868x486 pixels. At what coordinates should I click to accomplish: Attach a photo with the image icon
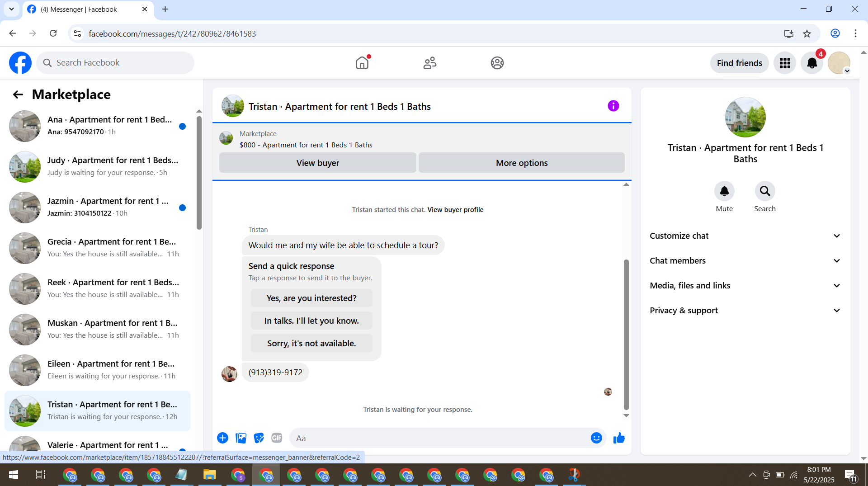(x=241, y=438)
